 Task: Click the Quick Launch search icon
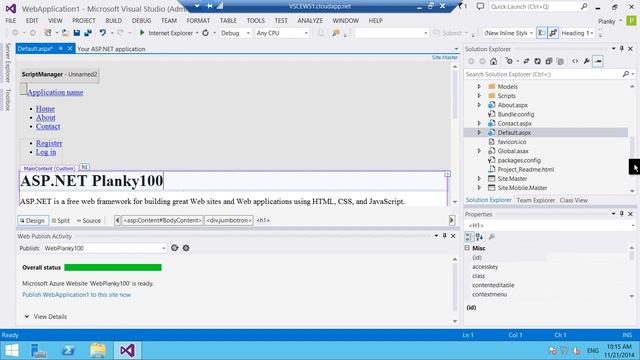point(584,7)
